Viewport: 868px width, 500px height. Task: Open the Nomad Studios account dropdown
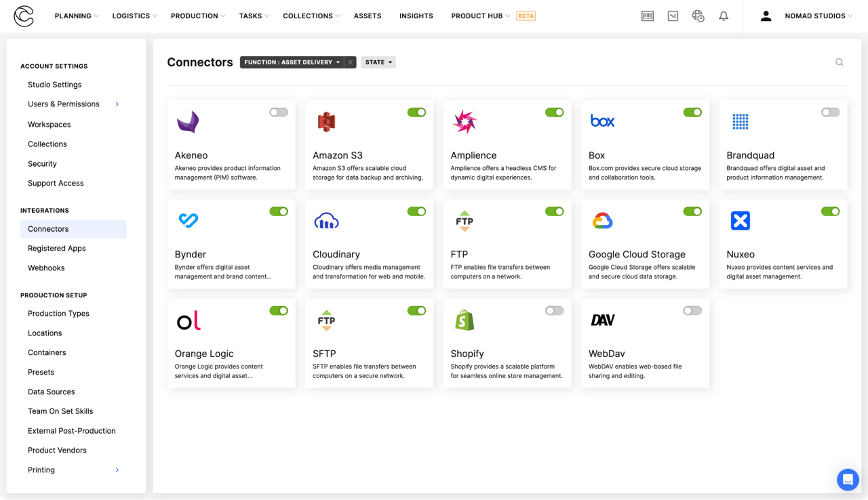(818, 16)
